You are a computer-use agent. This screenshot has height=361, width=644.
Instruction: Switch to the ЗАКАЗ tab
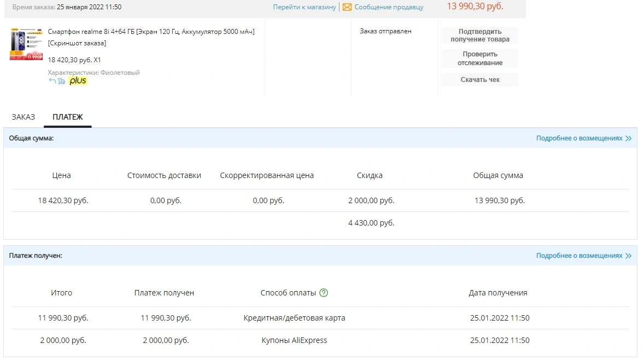coord(23,117)
